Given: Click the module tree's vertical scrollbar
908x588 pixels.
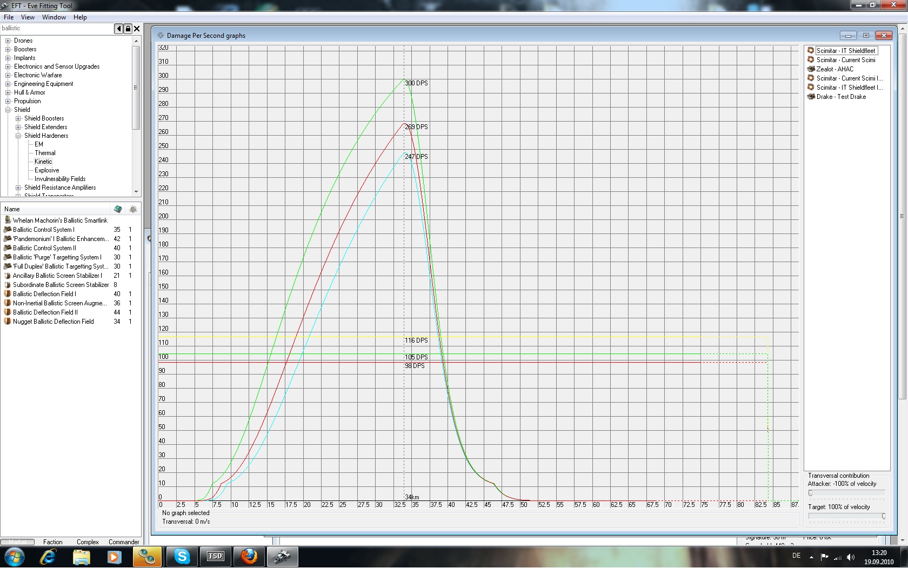Looking at the screenshot, I should tap(136, 88).
